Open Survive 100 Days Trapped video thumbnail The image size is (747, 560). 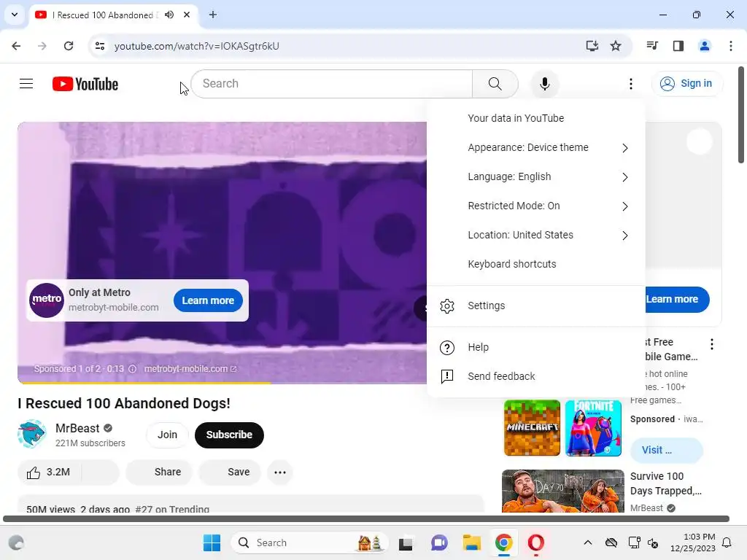(x=562, y=491)
